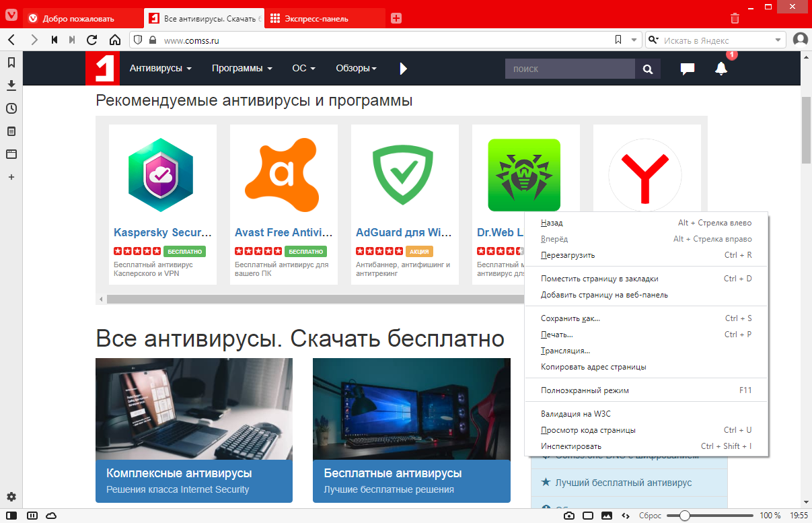The image size is (812, 523).
Task: Open Лучший бесплатный антивирус link
Action: click(x=623, y=483)
